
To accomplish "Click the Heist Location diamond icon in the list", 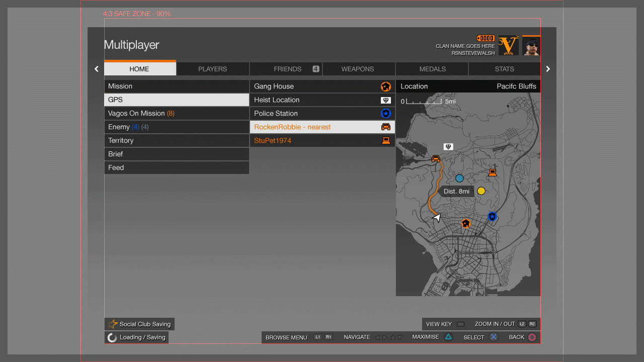I will click(x=386, y=100).
